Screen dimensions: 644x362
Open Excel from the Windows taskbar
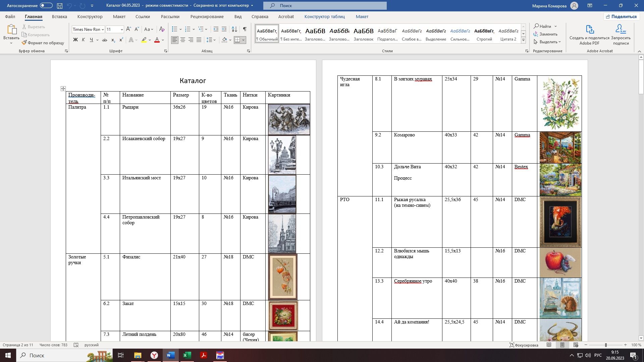(x=187, y=355)
